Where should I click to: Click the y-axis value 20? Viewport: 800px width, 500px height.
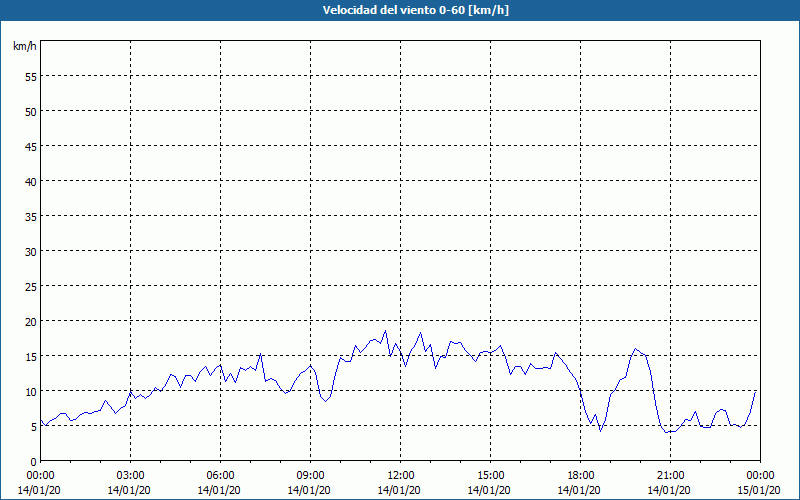31,321
